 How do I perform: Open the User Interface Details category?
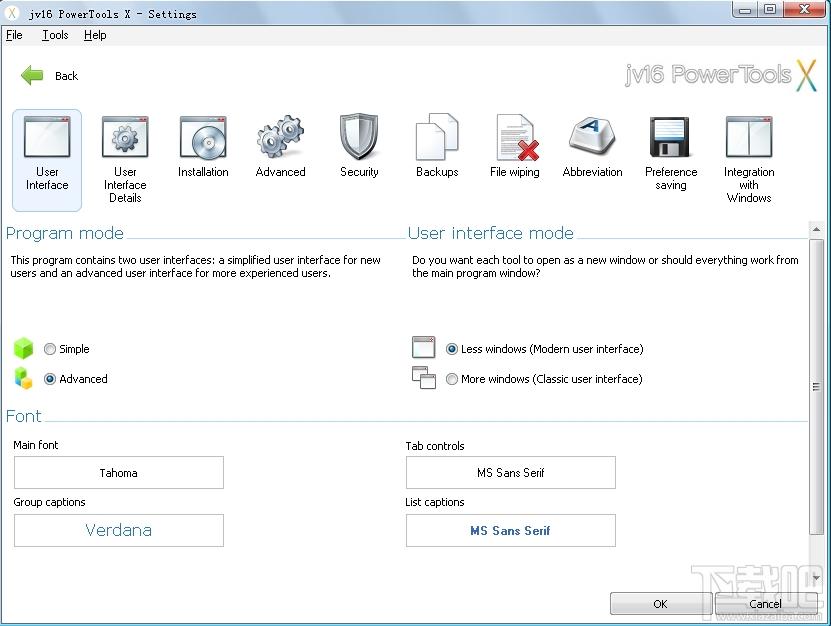point(125,160)
